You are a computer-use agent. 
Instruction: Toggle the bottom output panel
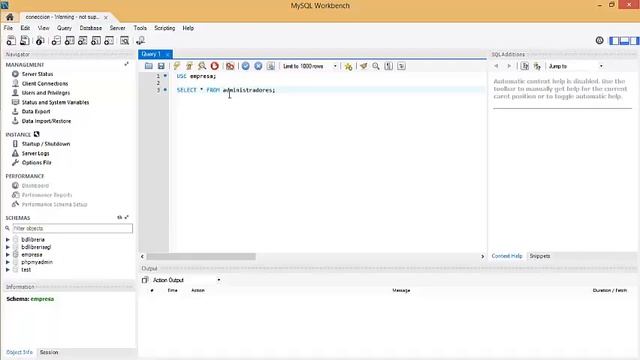pos(624,40)
